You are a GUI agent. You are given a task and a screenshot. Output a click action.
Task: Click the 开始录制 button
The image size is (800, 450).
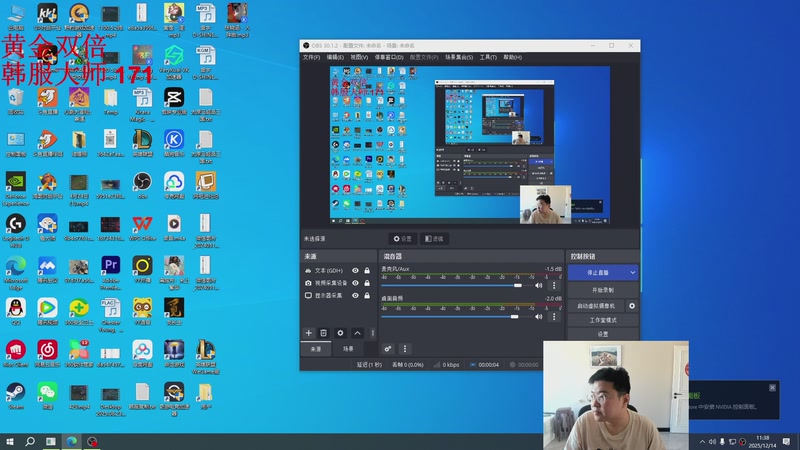pos(603,290)
